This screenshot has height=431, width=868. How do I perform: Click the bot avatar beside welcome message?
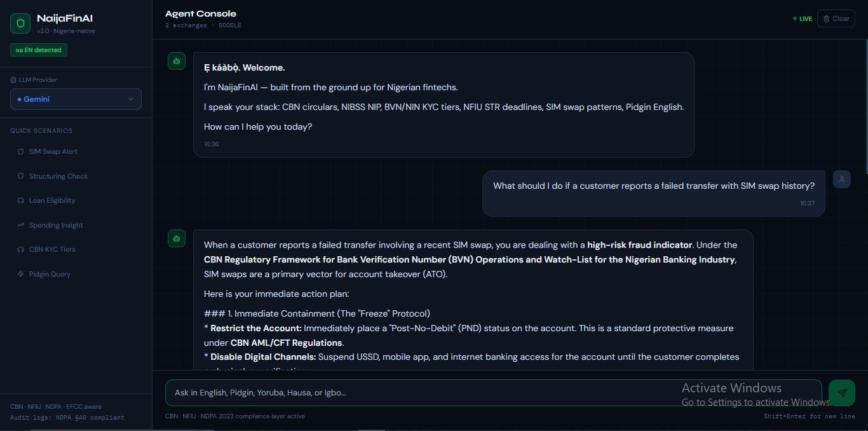coord(177,61)
